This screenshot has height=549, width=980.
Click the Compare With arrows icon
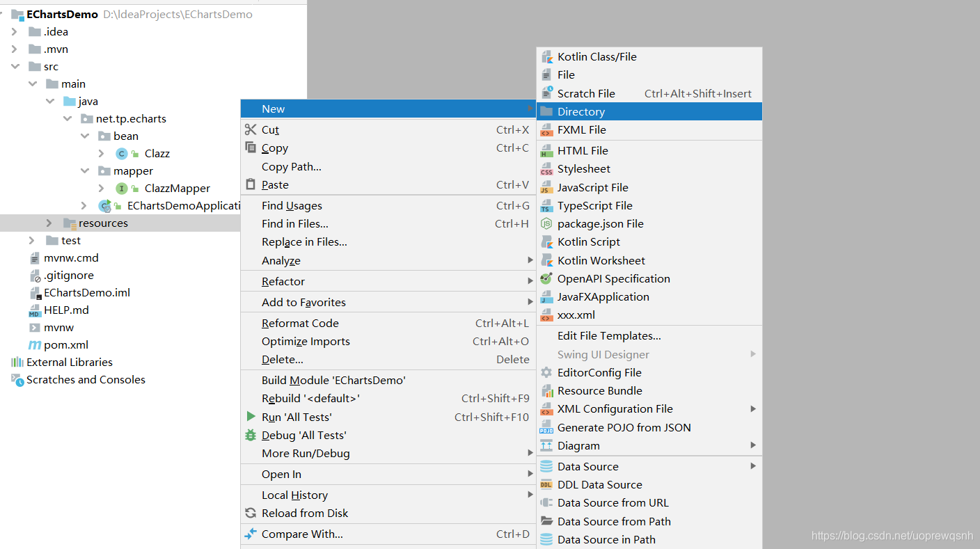(251, 534)
